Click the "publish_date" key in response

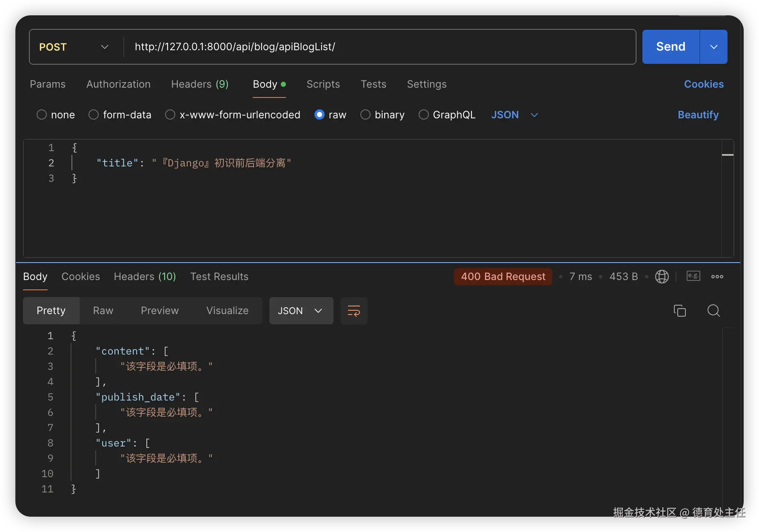[138, 397]
